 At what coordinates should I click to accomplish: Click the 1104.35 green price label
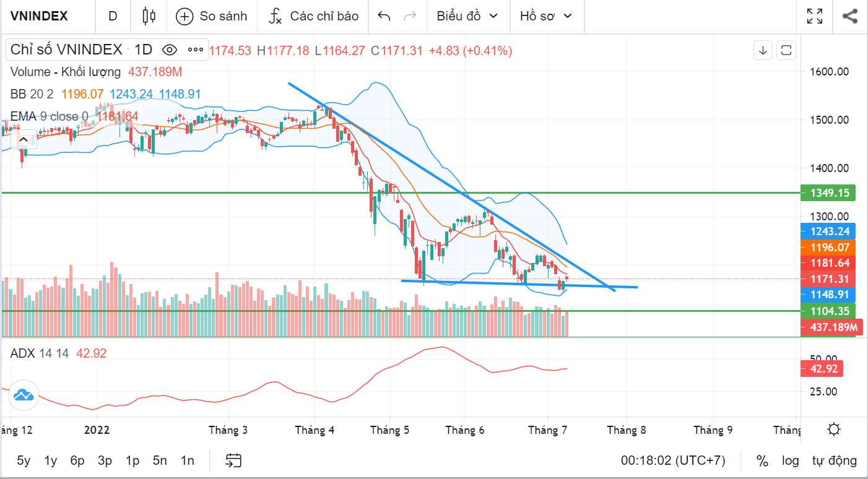point(828,311)
